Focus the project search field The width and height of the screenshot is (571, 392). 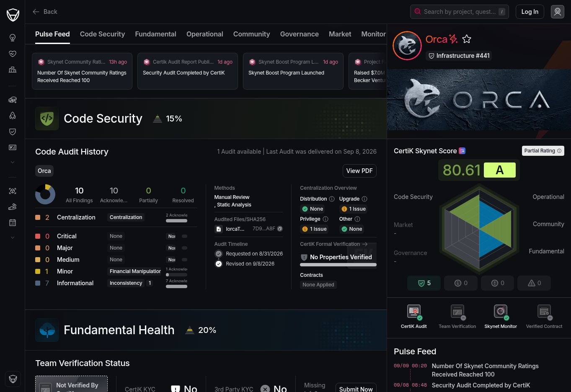(460, 12)
